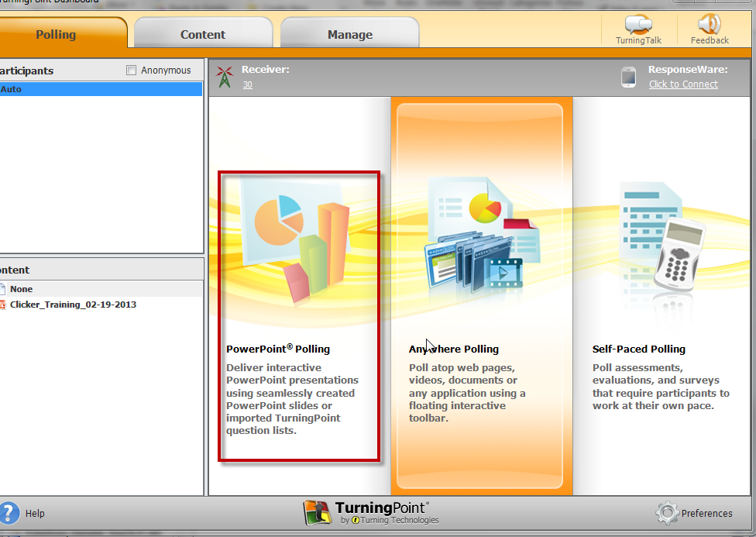Screen dimensions: 756x537
Task: Click the TurningTalk label text
Action: pyautogui.click(x=638, y=40)
